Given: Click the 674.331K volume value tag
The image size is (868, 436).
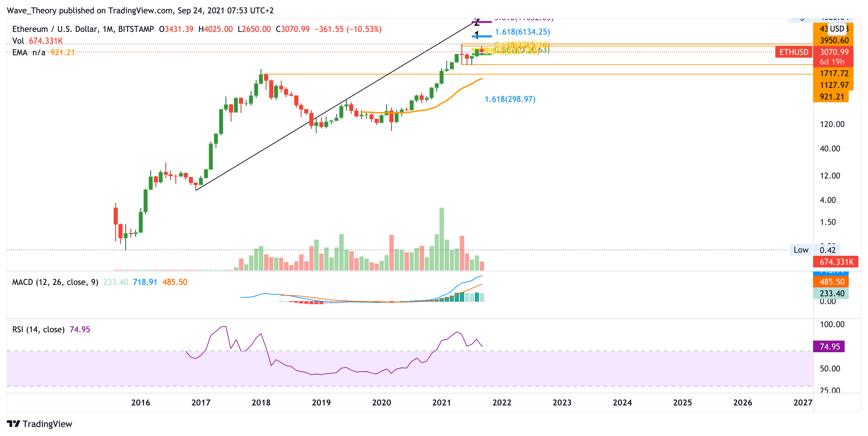Looking at the screenshot, I should pos(836,262).
